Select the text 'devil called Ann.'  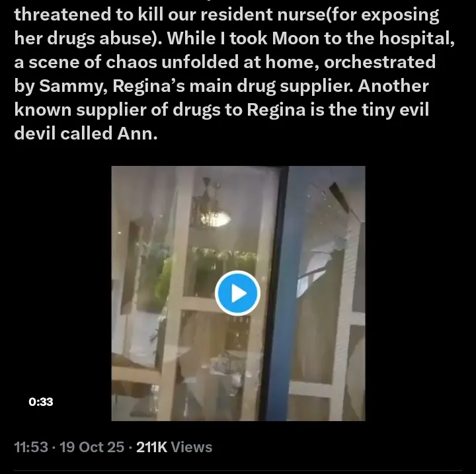click(x=86, y=133)
